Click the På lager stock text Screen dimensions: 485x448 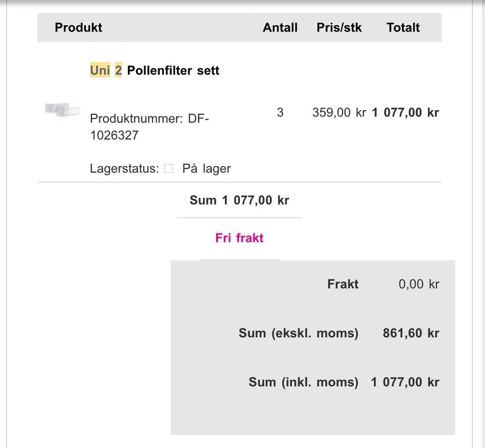(x=206, y=169)
